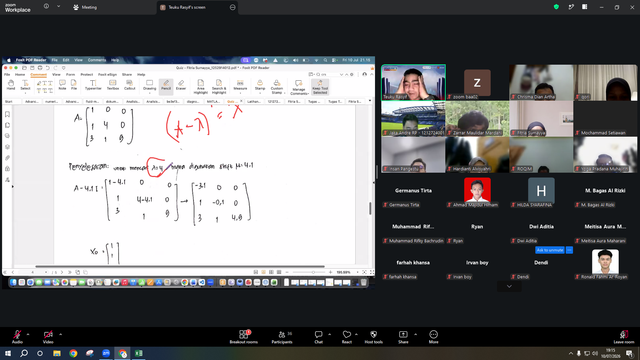Viewport: 640px width, 360px height.
Task: Open Breakout rooms
Action: pos(244,337)
